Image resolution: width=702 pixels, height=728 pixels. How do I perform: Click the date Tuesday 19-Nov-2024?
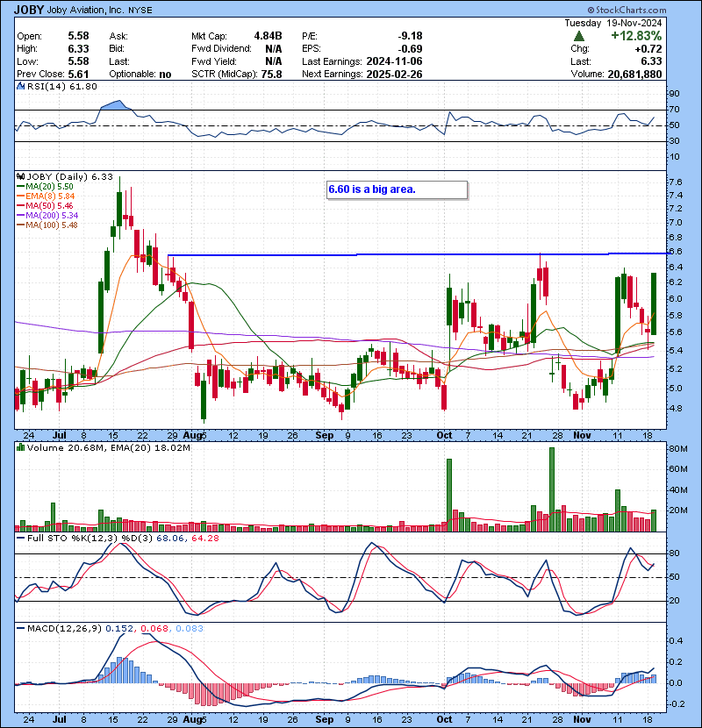[x=613, y=23]
